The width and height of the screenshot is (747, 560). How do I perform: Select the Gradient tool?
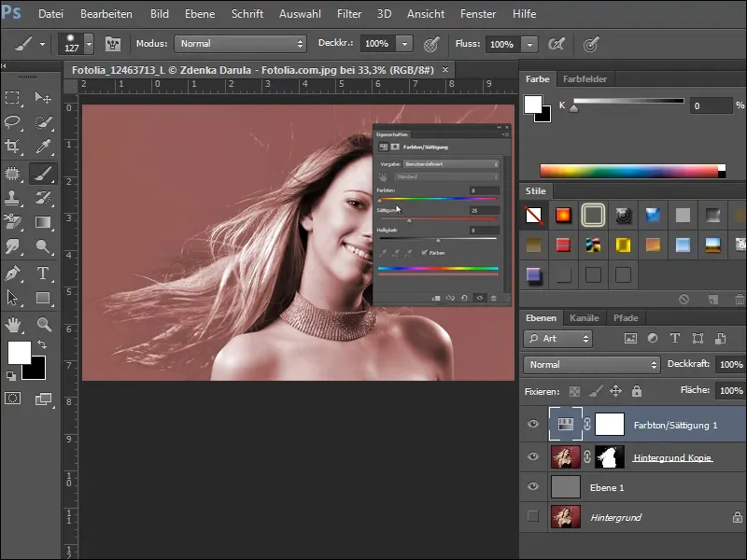tap(43, 222)
